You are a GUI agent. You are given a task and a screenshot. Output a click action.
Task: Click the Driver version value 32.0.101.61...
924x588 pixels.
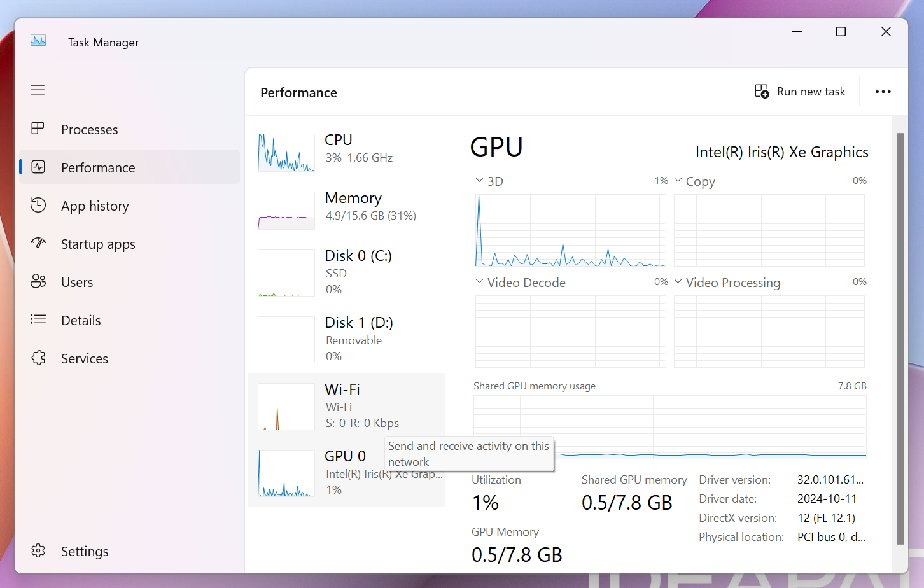point(830,480)
